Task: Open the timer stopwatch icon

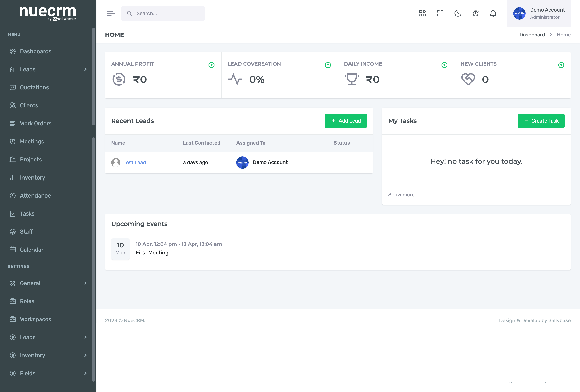Action: coord(475,13)
